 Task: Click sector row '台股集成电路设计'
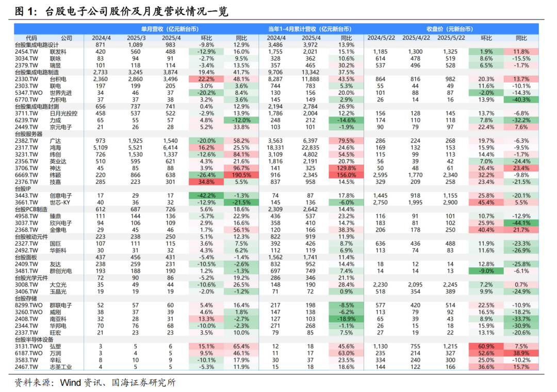pyautogui.click(x=276, y=45)
